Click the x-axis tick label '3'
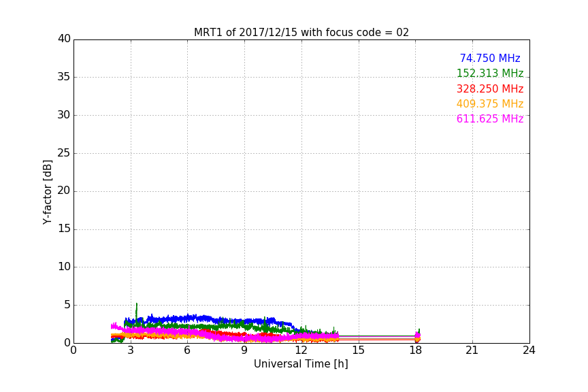 [131, 350]
